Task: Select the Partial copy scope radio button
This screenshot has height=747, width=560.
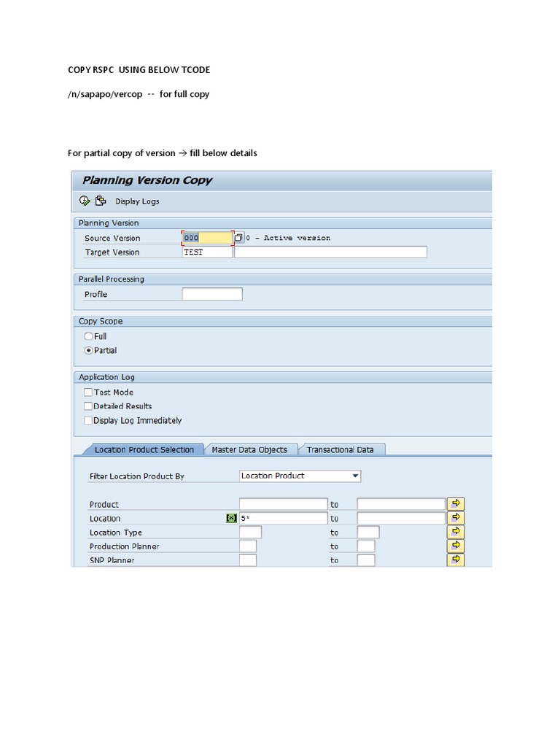Action: 88,350
